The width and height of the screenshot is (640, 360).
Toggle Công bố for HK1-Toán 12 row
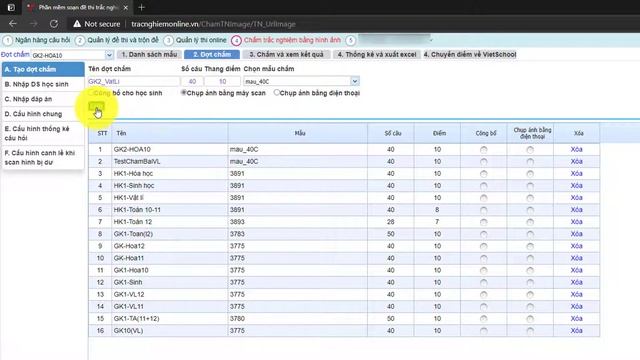[484, 222]
